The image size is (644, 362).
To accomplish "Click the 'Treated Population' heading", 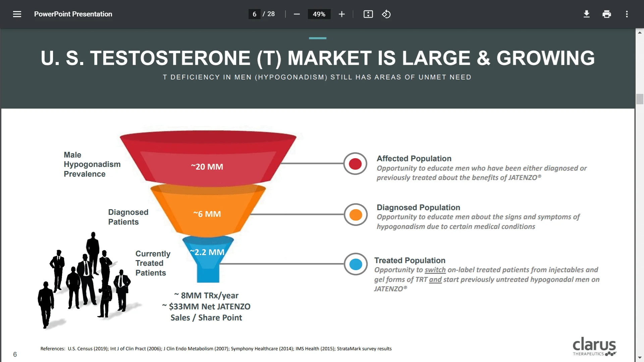I will (x=410, y=260).
